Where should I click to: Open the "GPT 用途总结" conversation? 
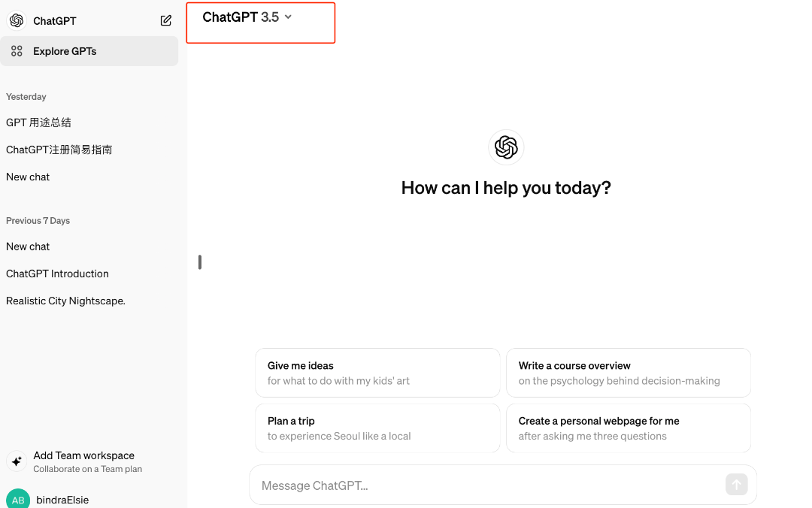[39, 122]
